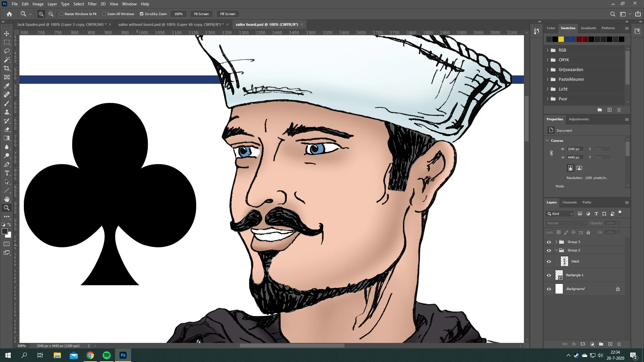Delete layer with the Layers trash icon
The height and width of the screenshot is (362, 644).
[x=619, y=344]
